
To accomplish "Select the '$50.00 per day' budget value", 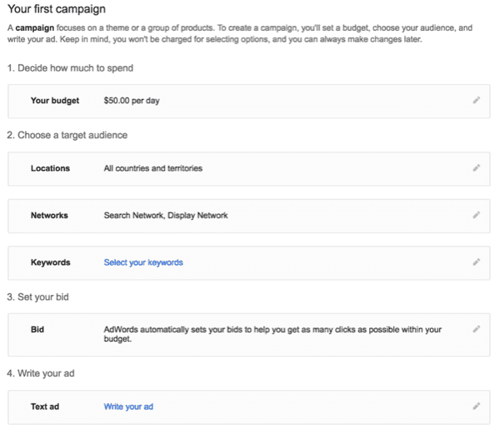I will 132,101.
